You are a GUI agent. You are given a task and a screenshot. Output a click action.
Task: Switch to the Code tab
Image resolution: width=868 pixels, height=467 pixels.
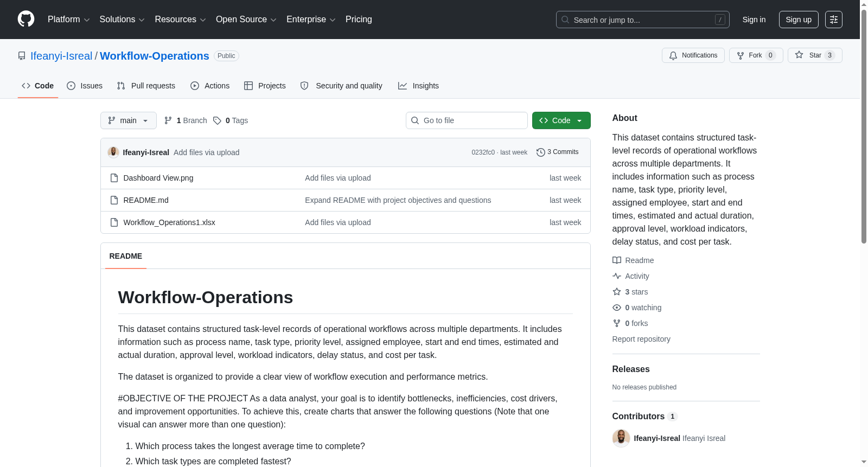(x=37, y=86)
